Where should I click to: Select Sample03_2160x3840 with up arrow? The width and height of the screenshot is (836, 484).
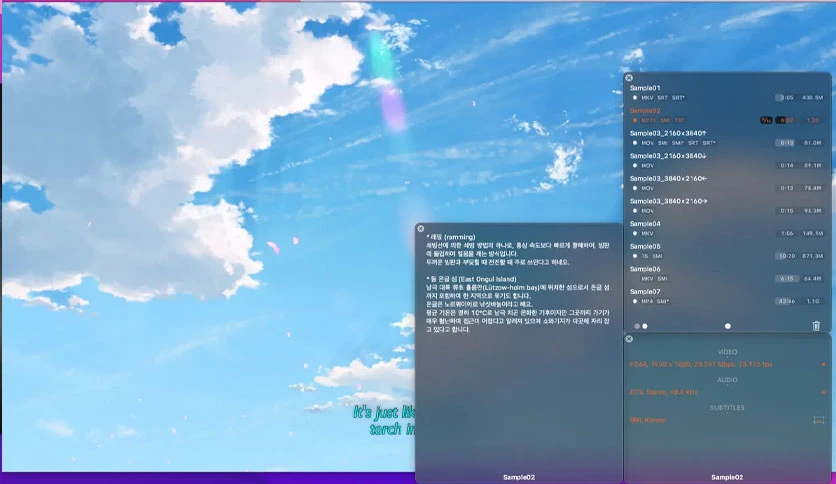point(668,133)
